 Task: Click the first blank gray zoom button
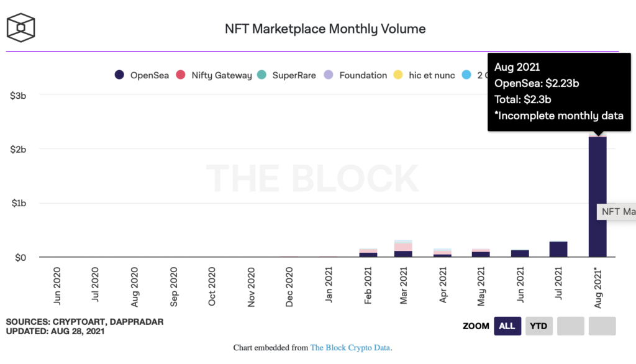pos(570,326)
